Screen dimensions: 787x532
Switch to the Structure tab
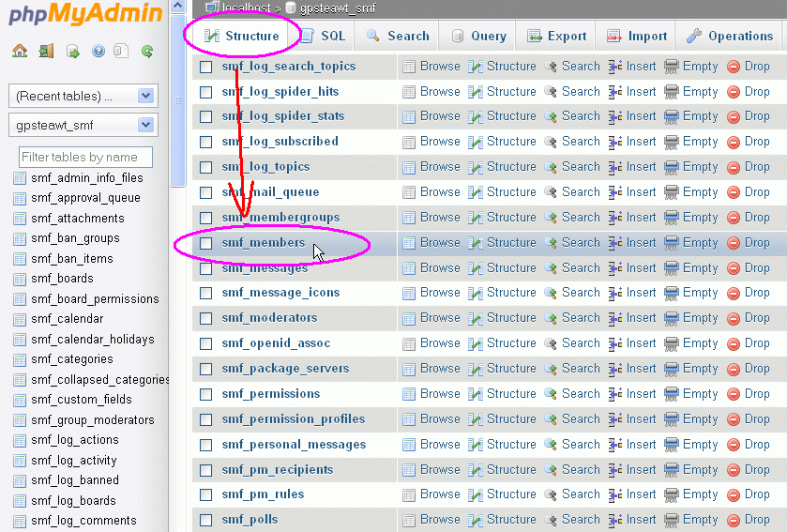(241, 37)
